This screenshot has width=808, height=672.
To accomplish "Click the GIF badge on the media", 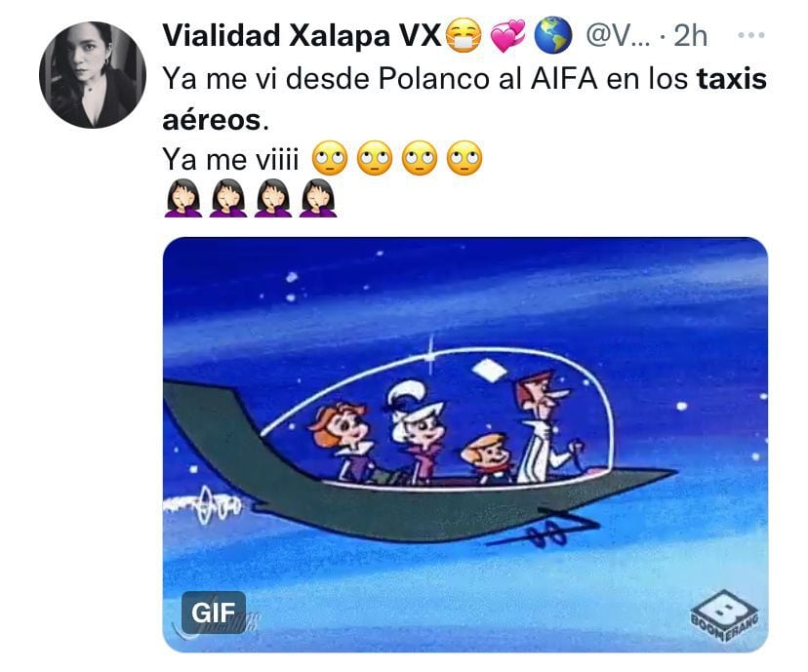I will coord(214,613).
